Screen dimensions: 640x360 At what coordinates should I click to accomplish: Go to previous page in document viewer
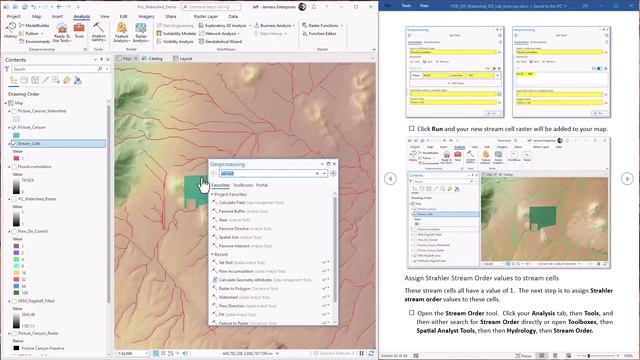pos(390,178)
